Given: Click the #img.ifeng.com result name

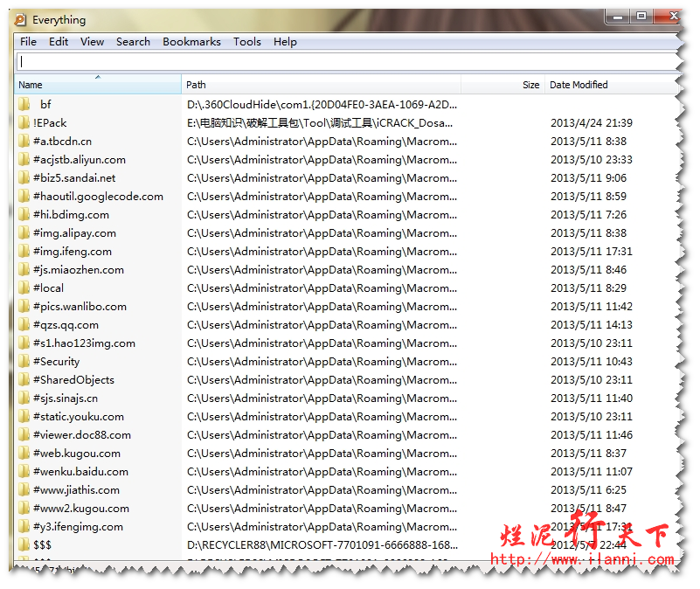Looking at the screenshot, I should point(73,252).
